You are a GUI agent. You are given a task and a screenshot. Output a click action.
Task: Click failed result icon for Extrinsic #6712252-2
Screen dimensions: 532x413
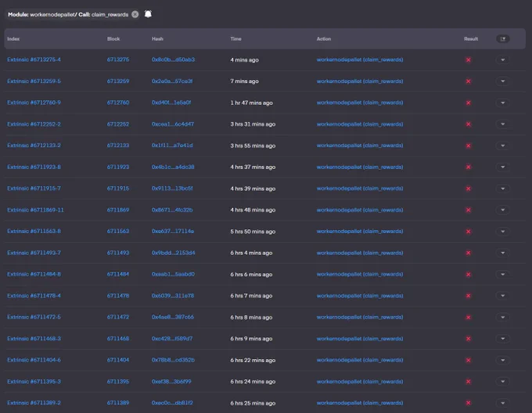pyautogui.click(x=468, y=124)
